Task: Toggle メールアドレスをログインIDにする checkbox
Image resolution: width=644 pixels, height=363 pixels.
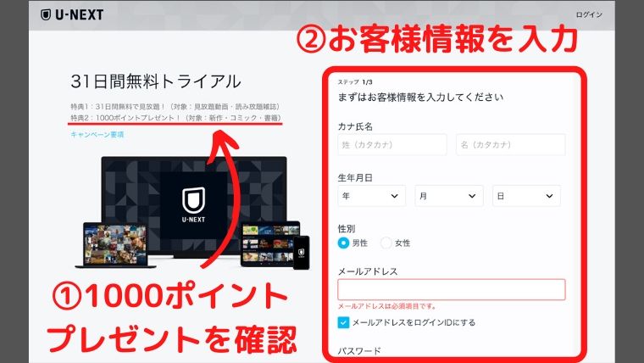Action: coord(343,322)
